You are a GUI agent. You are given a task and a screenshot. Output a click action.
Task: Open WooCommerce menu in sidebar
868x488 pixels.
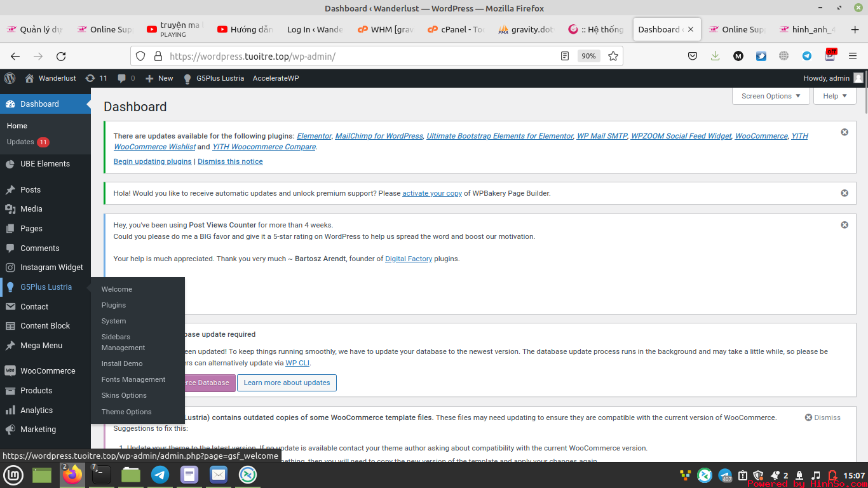point(45,371)
